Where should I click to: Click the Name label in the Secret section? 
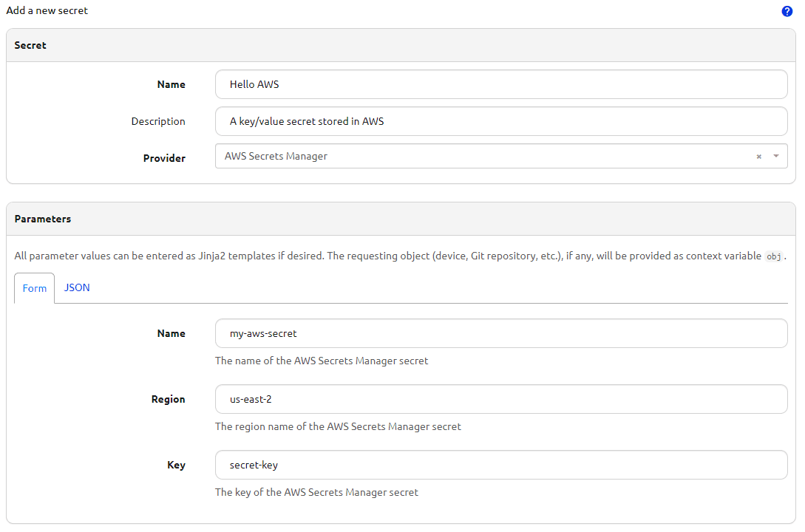171,84
